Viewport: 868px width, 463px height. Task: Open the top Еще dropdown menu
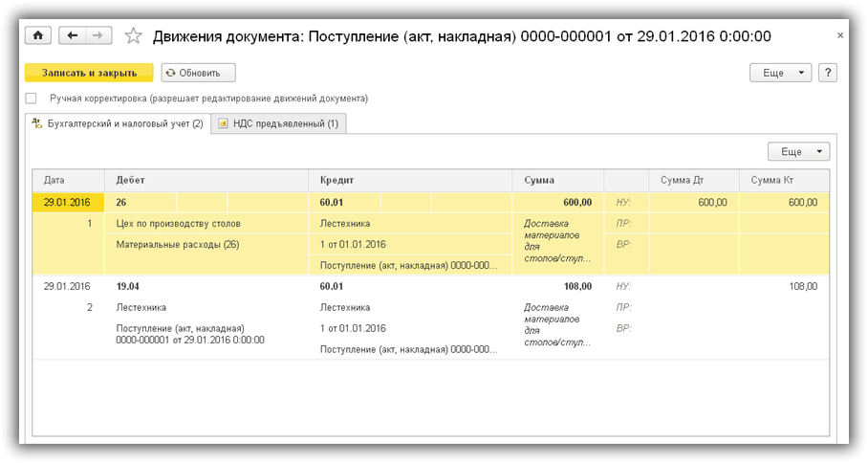[x=780, y=73]
